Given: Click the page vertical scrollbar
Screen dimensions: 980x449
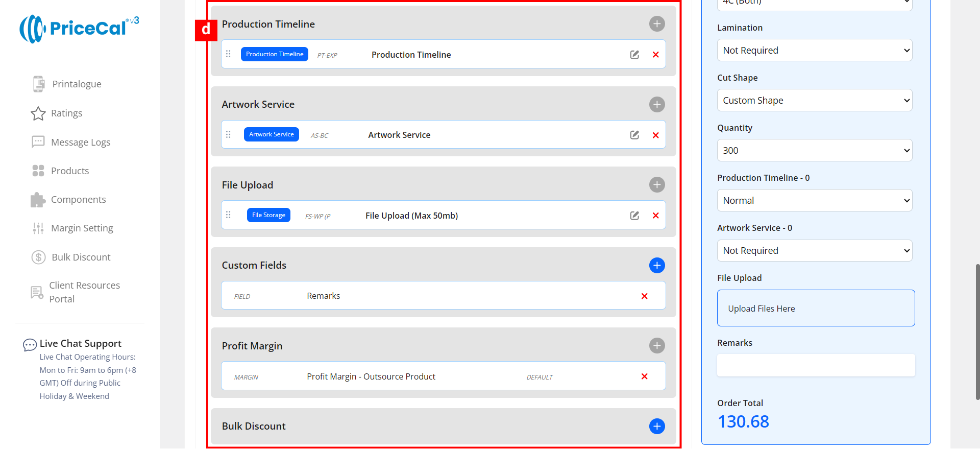Looking at the screenshot, I should (977, 332).
